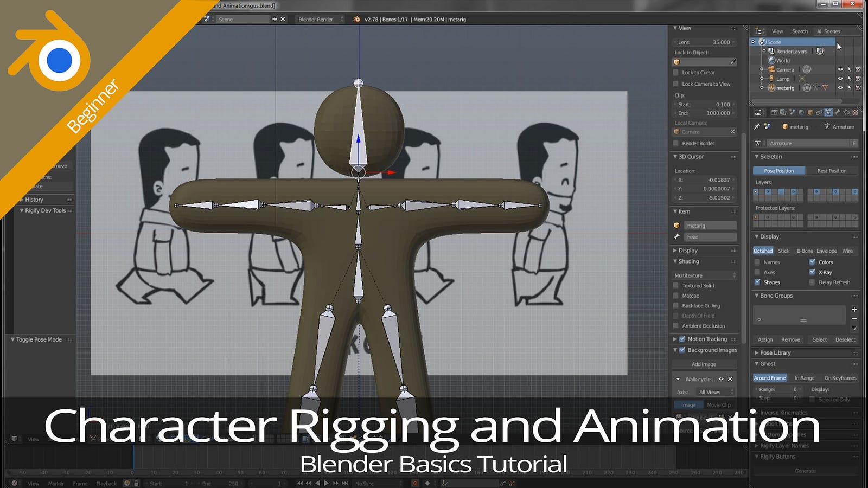Switch skeleton to Rest Position
The height and width of the screenshot is (488, 868).
832,171
